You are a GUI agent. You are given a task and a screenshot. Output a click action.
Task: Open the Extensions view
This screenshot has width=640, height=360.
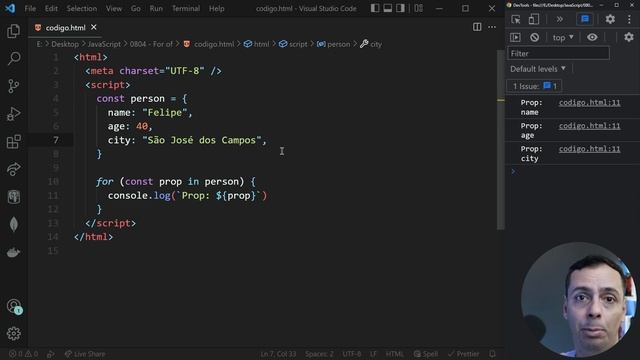coord(13,142)
